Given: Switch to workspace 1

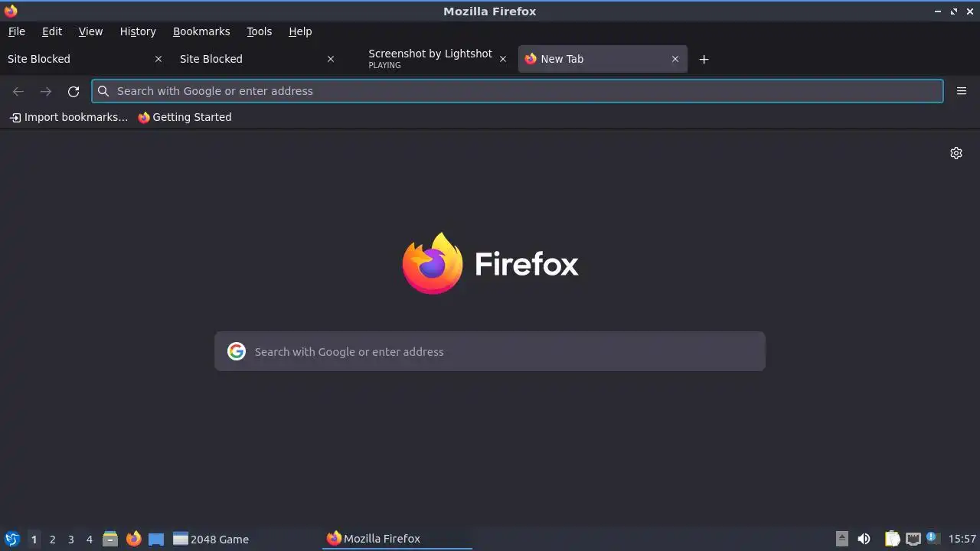Looking at the screenshot, I should pyautogui.click(x=34, y=539).
